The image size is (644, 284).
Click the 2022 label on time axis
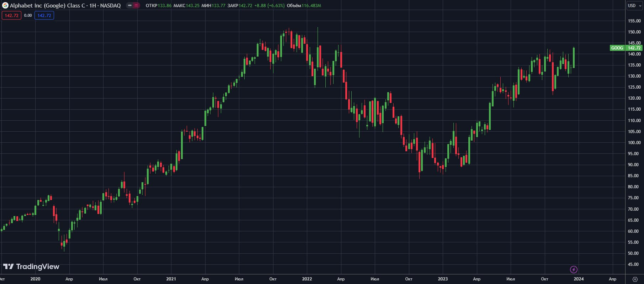[307, 279]
